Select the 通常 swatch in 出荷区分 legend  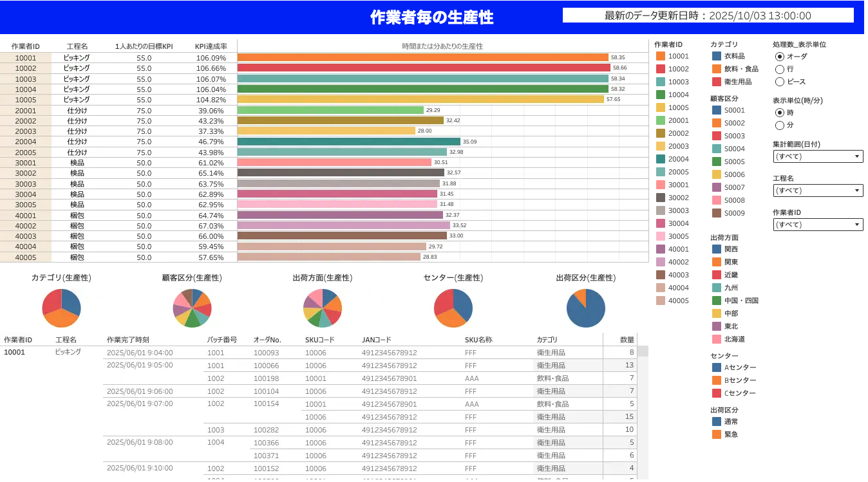717,422
